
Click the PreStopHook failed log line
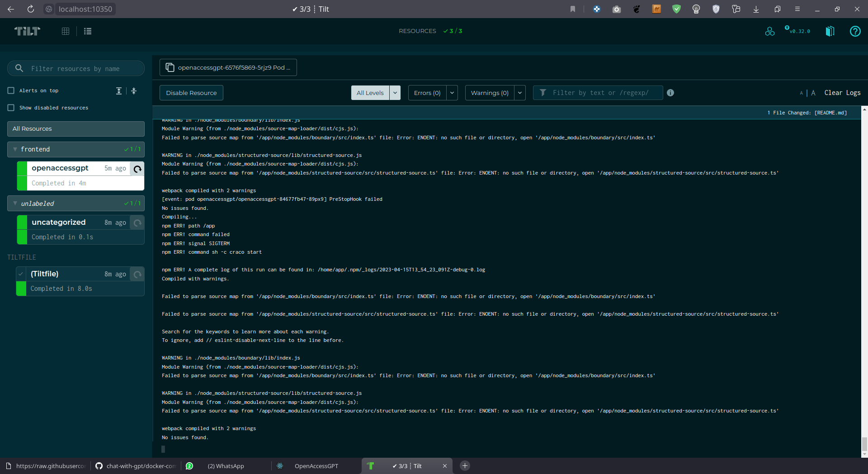(x=272, y=199)
